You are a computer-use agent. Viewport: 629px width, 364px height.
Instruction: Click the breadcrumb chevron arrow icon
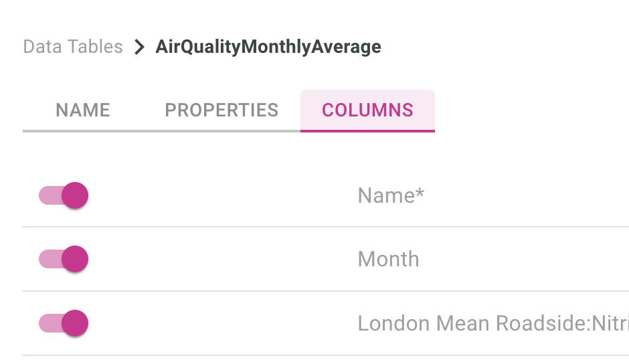139,48
